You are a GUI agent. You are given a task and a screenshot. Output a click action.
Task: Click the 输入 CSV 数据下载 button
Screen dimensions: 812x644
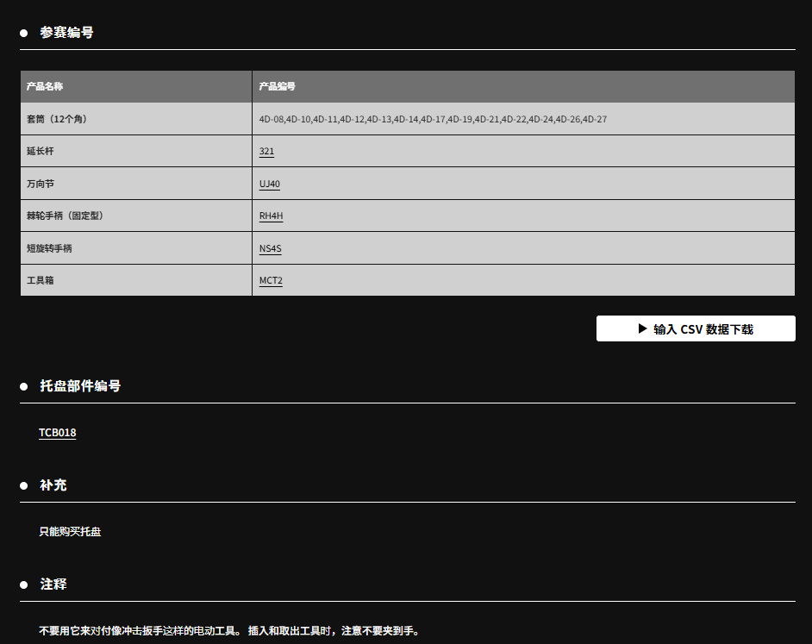point(695,328)
